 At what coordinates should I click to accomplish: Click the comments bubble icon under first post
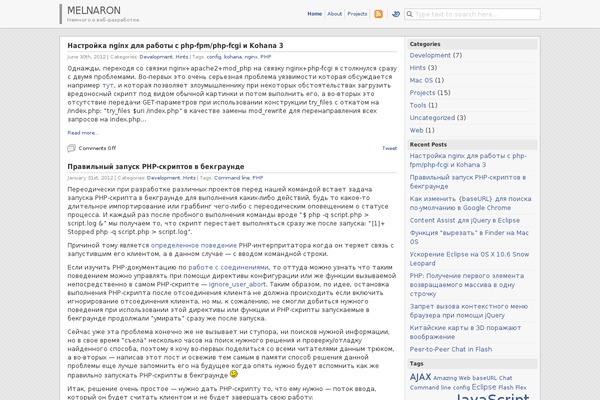point(71,148)
